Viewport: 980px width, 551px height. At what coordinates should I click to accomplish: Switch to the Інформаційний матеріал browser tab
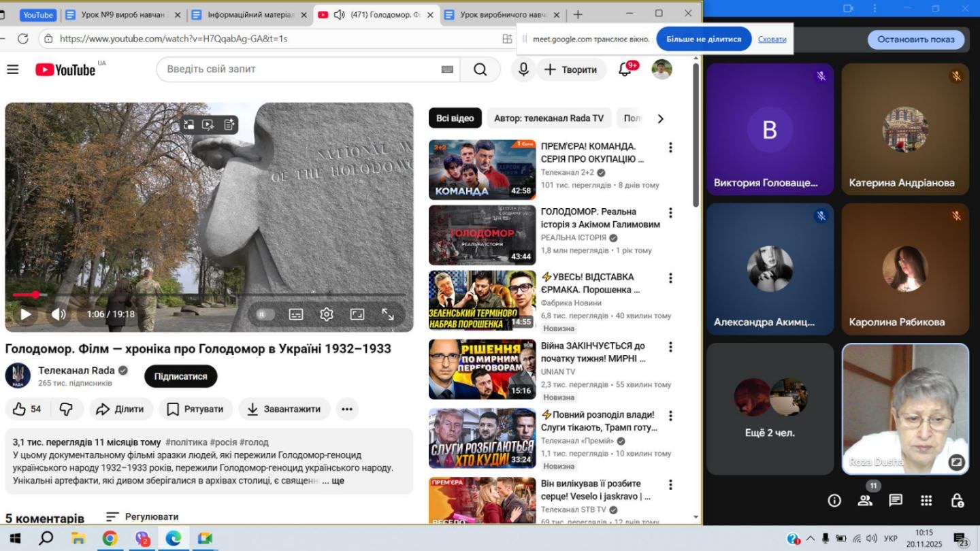tap(250, 15)
